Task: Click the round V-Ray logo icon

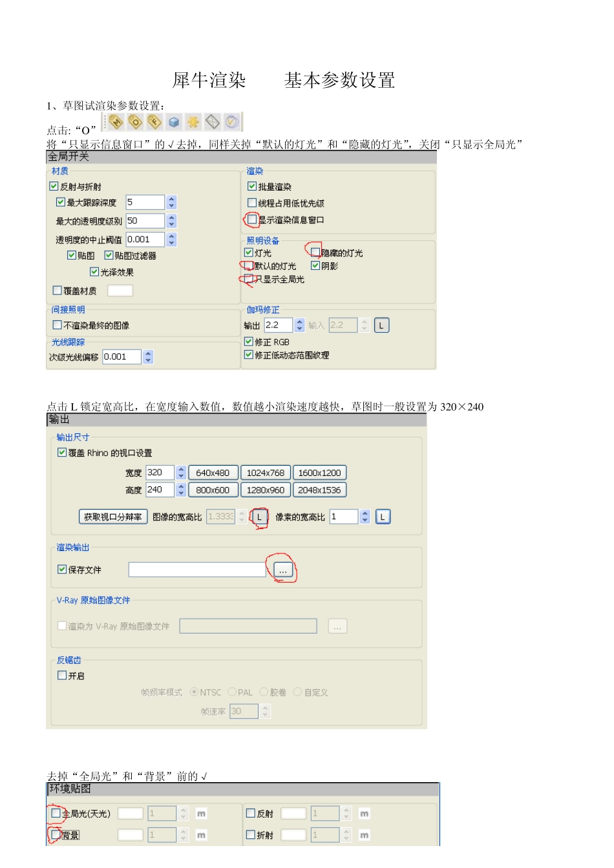Action: pos(232,121)
